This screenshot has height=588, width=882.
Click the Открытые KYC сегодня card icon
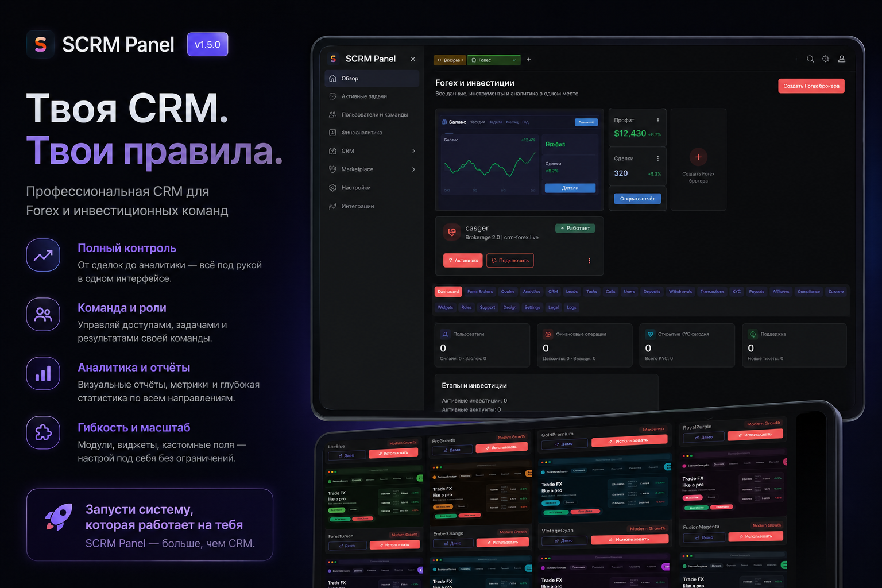pyautogui.click(x=650, y=334)
